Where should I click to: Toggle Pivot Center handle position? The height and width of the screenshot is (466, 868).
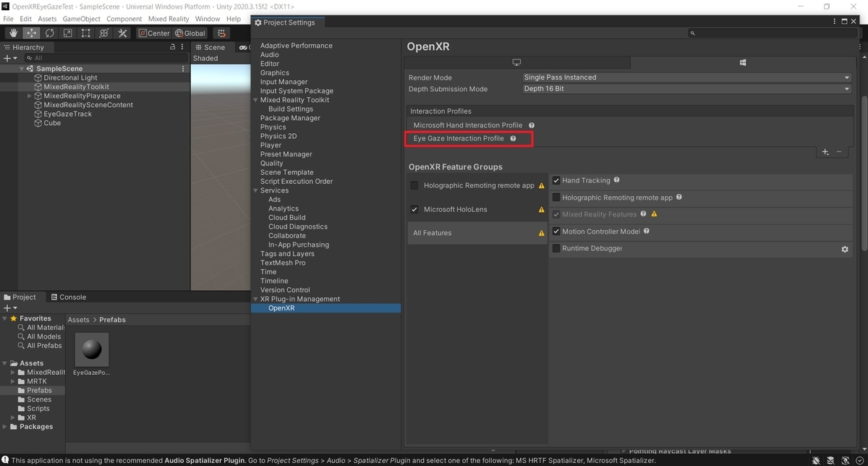click(x=154, y=33)
